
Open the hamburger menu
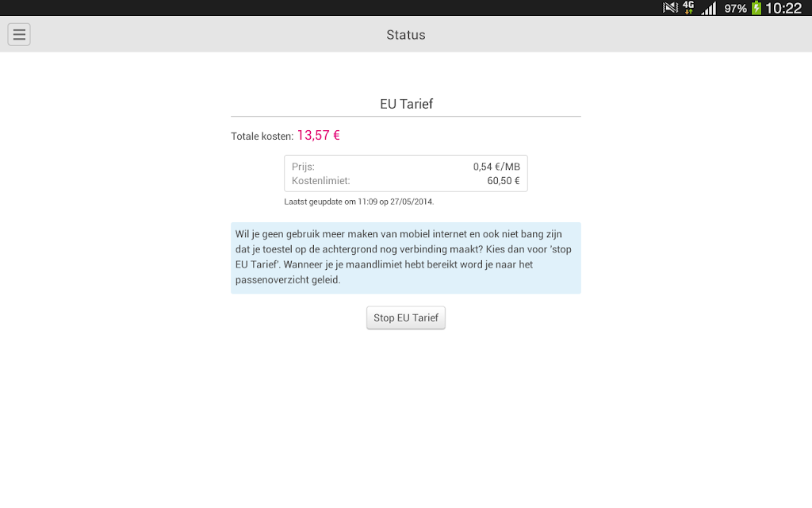[x=19, y=34]
